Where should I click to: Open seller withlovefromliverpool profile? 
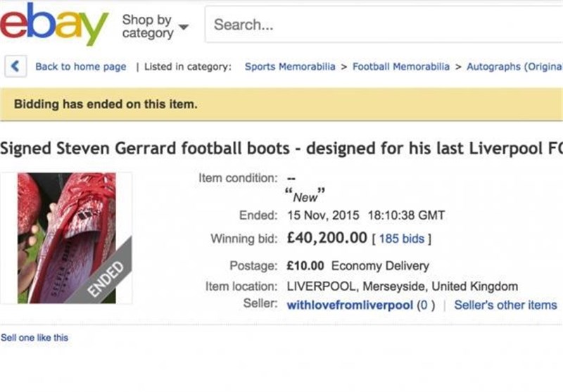pyautogui.click(x=350, y=305)
